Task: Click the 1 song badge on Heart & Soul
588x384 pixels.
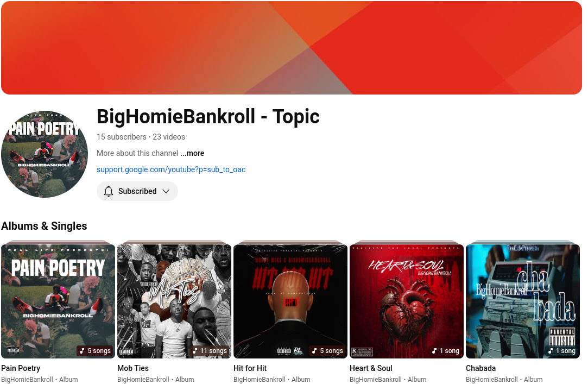Action: pos(446,351)
